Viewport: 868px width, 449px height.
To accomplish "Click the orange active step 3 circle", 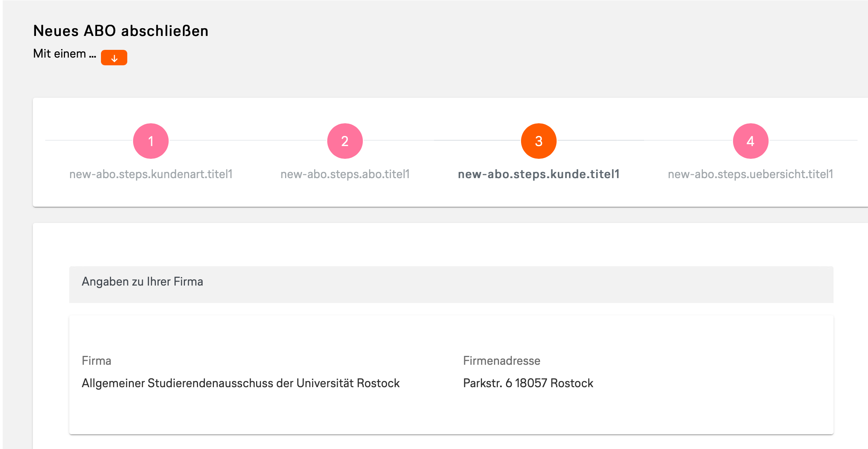I will 539,141.
